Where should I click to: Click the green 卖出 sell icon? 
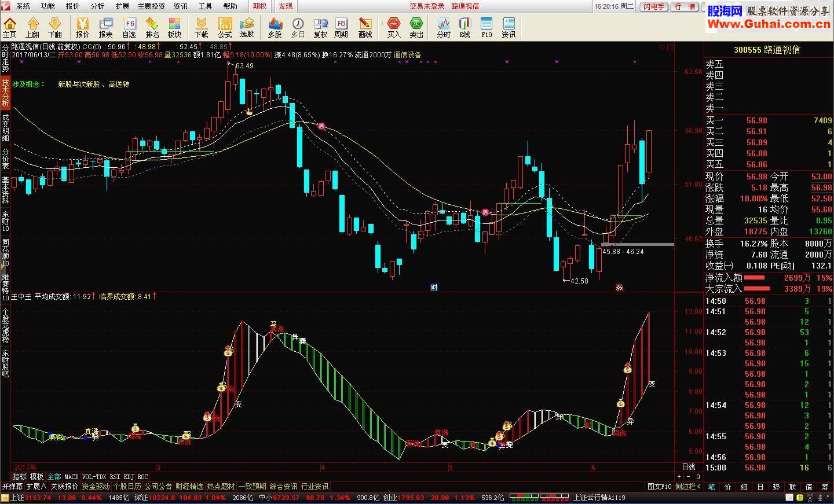416,28
